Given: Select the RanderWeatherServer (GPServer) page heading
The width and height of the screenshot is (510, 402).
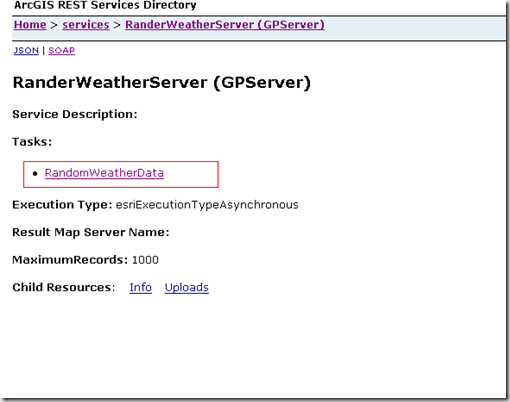Looking at the screenshot, I should point(162,82).
